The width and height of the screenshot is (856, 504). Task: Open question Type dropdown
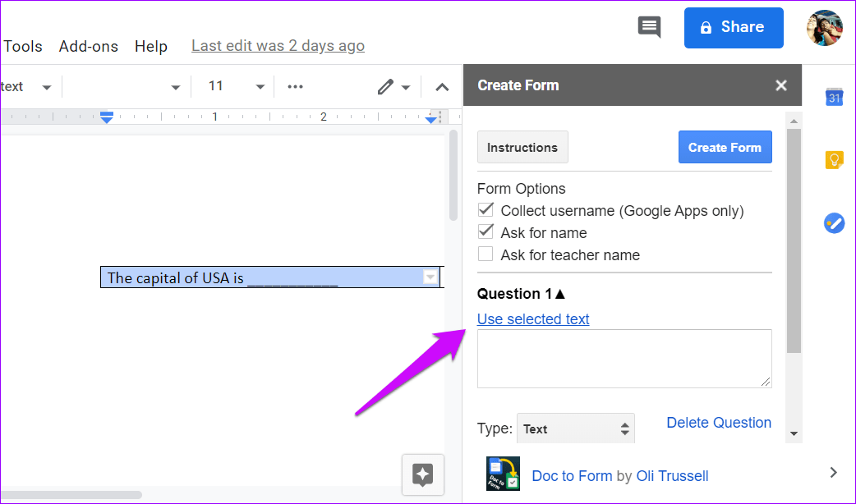click(575, 428)
